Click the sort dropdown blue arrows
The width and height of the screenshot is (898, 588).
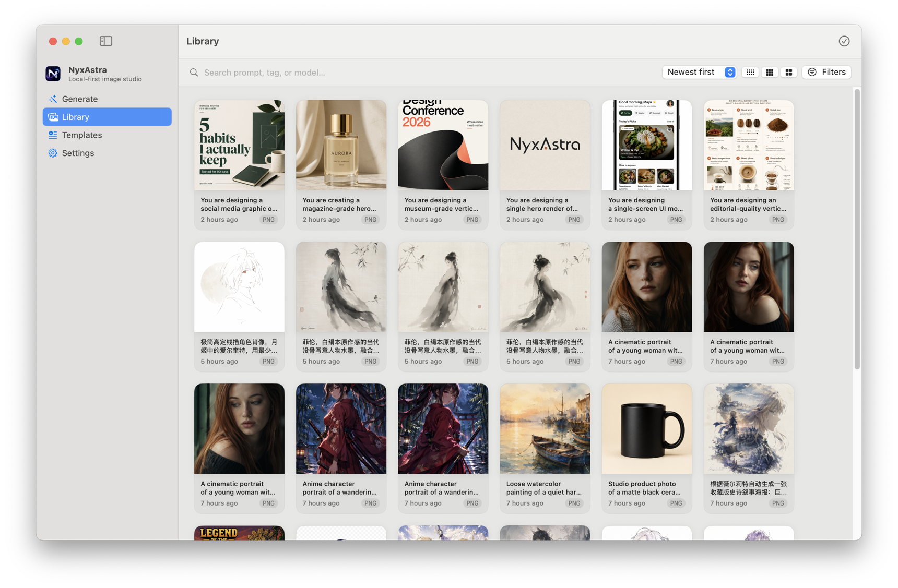[x=730, y=72]
